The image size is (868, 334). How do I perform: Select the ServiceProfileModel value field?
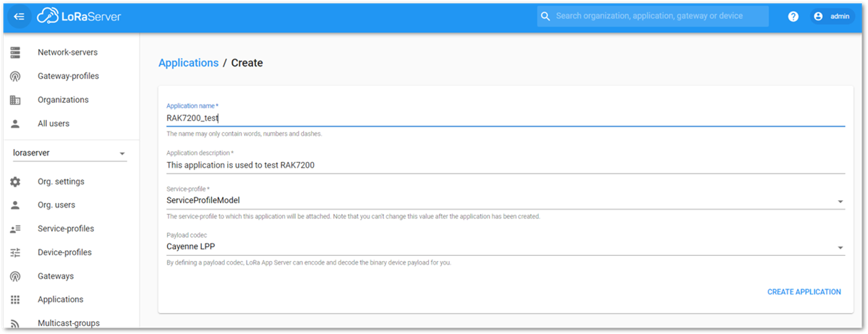pos(506,201)
